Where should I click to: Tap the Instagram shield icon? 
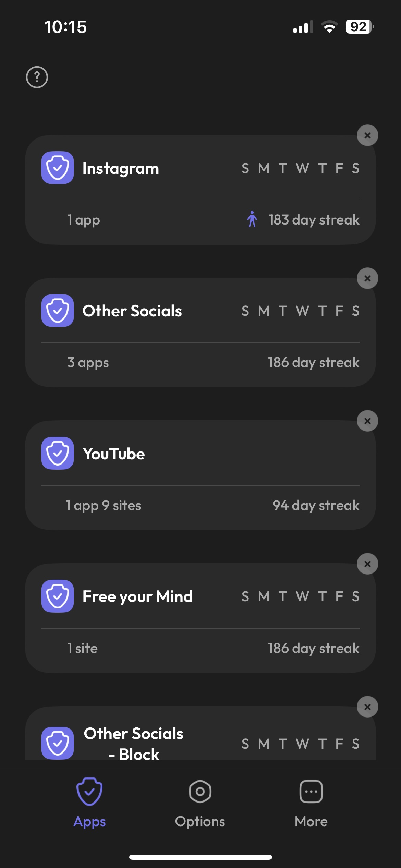(58, 168)
